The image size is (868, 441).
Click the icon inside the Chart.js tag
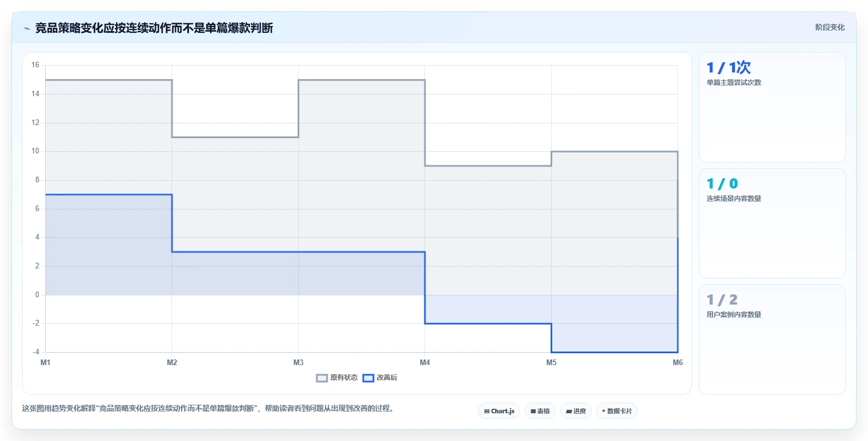point(487,412)
